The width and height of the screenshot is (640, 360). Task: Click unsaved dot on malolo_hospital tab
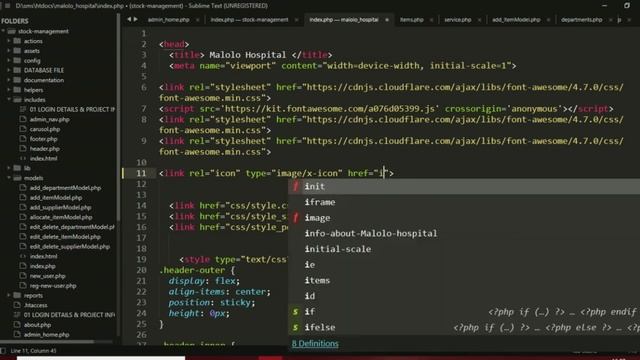pyautogui.click(x=387, y=20)
